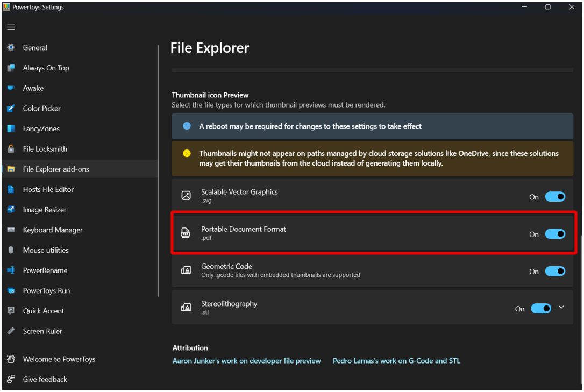Expand the Stereolithography settings chevron
Image resolution: width=584 pixels, height=392 pixels.
click(x=561, y=308)
